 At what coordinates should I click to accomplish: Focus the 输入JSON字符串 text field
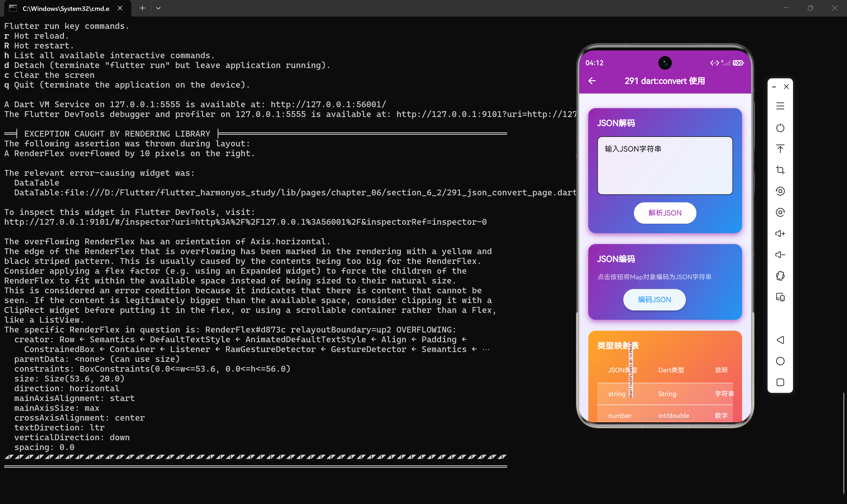pyautogui.click(x=665, y=165)
